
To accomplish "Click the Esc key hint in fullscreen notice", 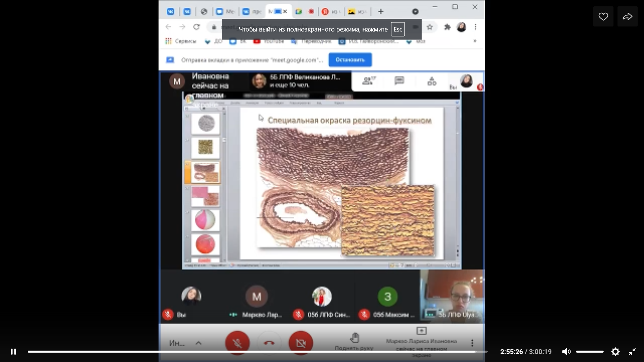I will click(398, 29).
